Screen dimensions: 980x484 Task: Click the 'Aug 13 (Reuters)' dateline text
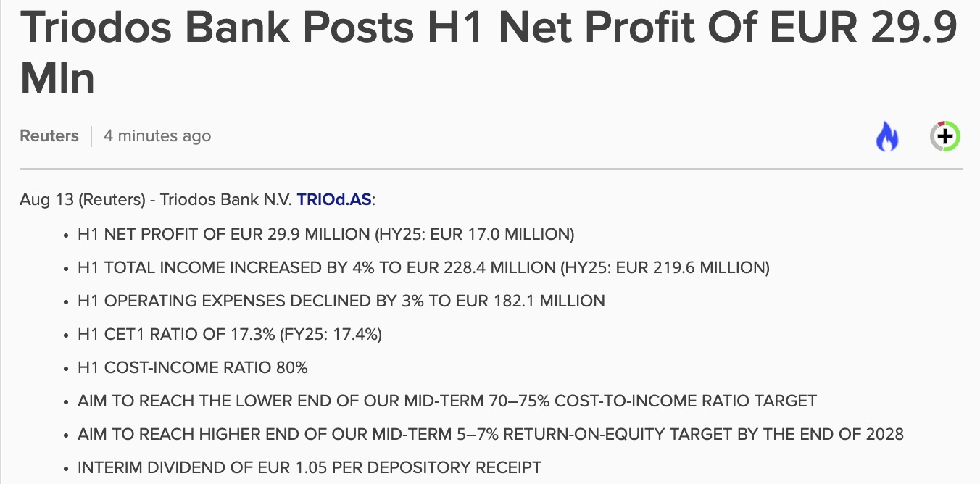(82, 200)
